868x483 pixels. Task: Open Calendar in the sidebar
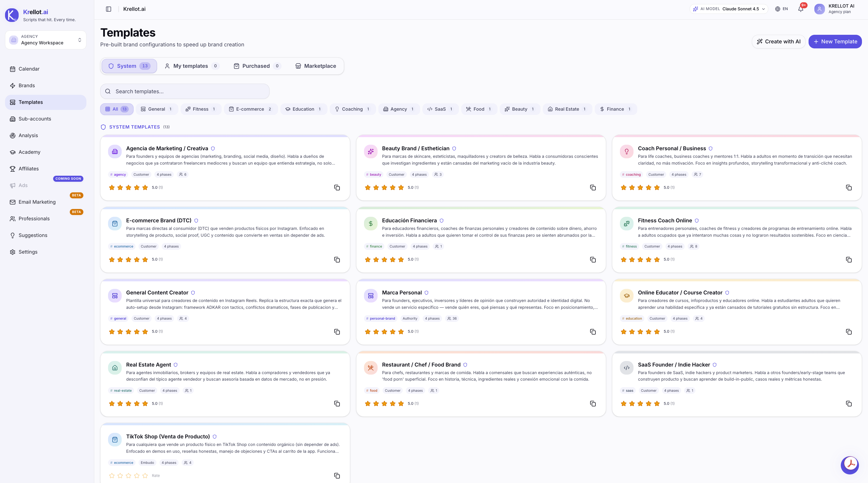[x=46, y=69]
